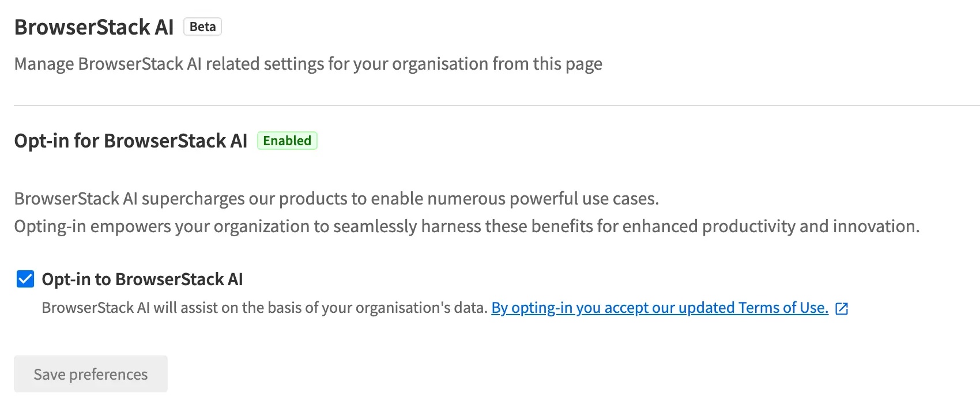Screen dimensions: 980x416
Task: Click the white checkmark inside the blue box
Action: click(x=25, y=279)
